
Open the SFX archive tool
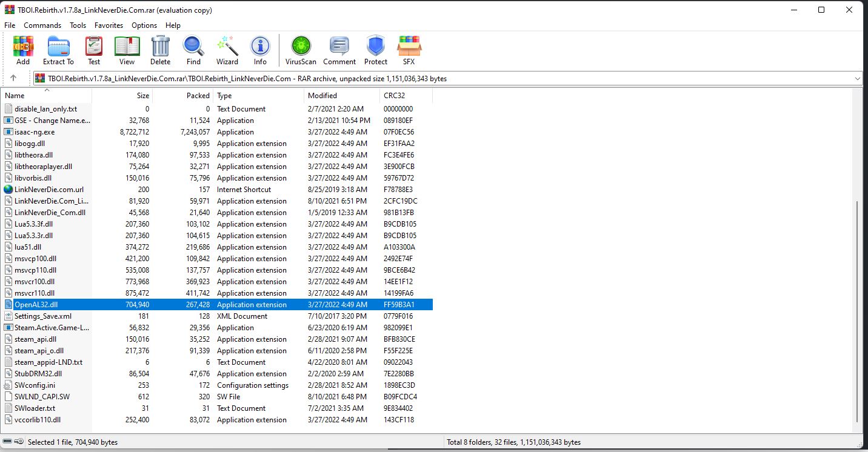tap(409, 50)
